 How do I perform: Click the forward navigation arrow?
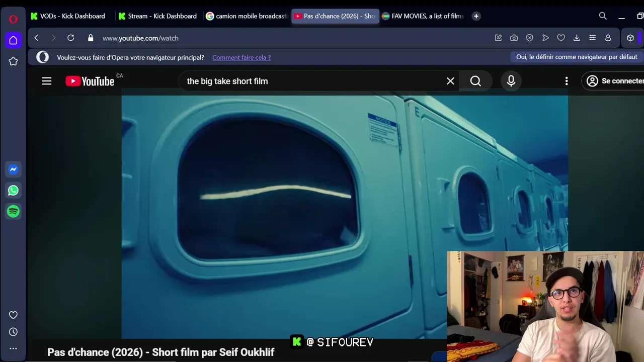point(53,38)
